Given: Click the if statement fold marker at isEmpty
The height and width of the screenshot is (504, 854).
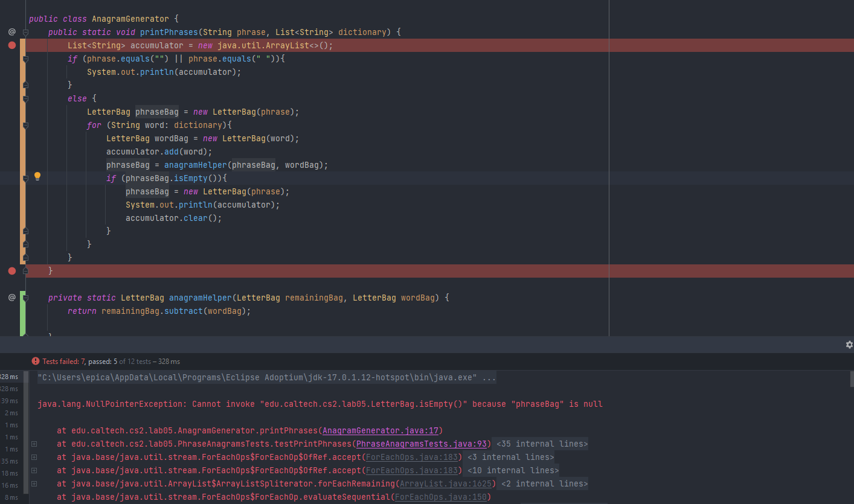Looking at the screenshot, I should click(25, 179).
